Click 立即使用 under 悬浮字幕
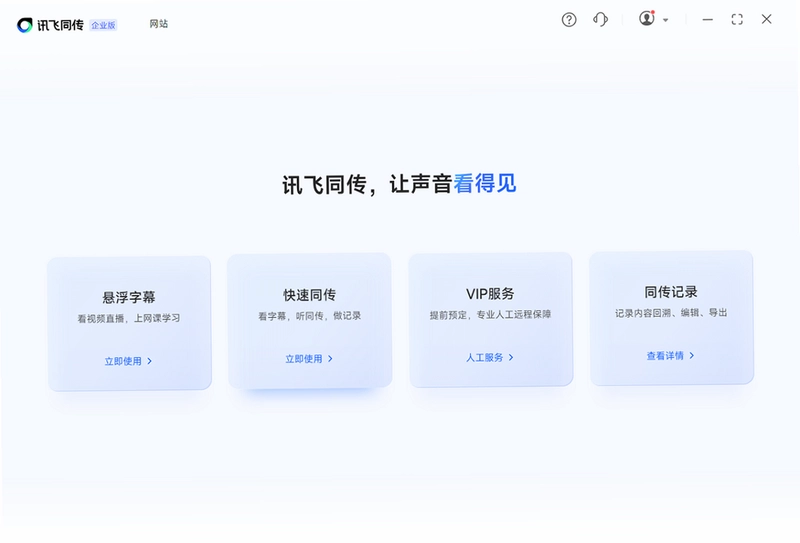The image size is (800, 543). click(123, 361)
